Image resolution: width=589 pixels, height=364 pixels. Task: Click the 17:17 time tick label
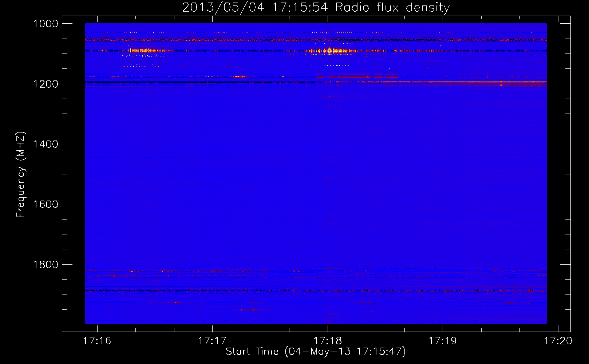pos(212,341)
